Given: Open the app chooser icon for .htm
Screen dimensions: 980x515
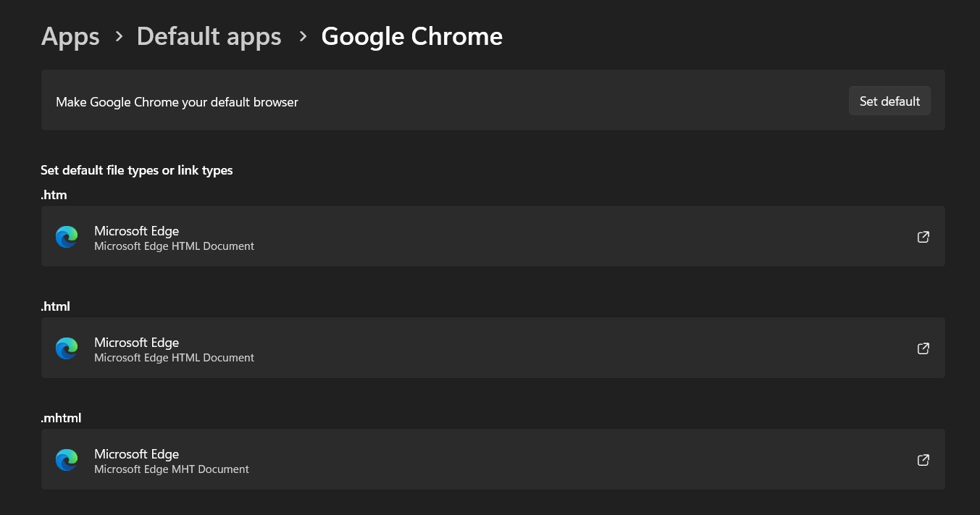Looking at the screenshot, I should 923,237.
